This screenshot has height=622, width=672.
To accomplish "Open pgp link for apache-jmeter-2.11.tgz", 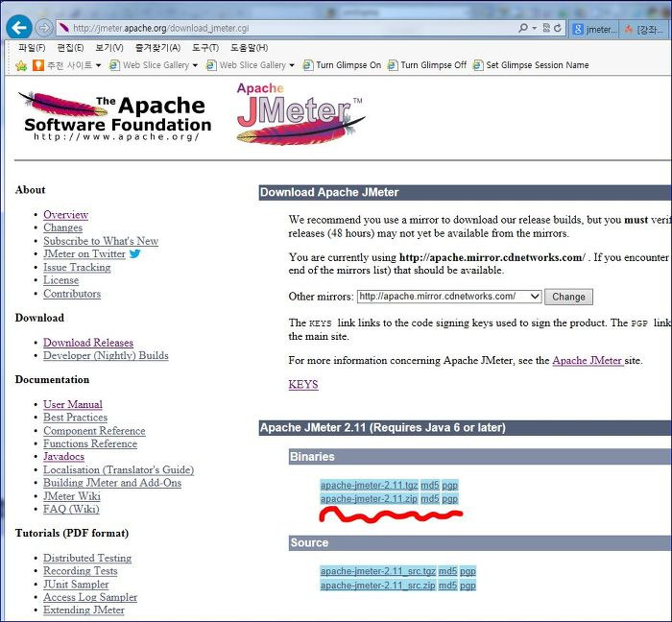I will [x=450, y=486].
